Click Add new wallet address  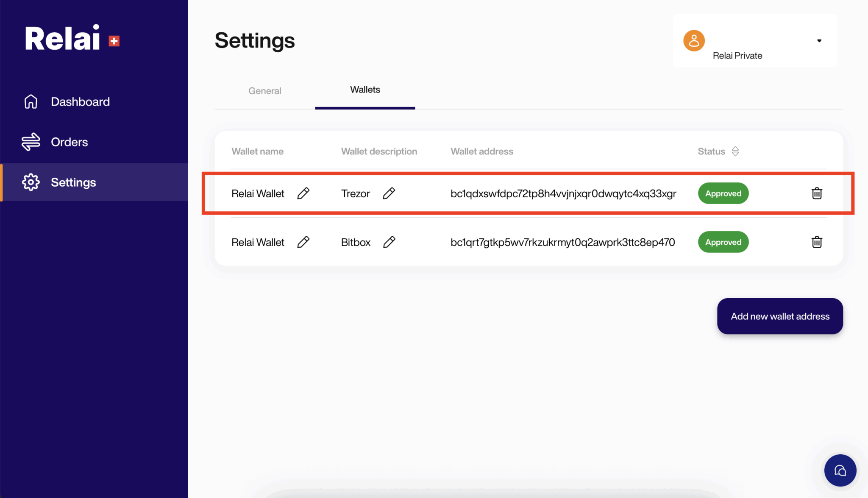coord(779,316)
